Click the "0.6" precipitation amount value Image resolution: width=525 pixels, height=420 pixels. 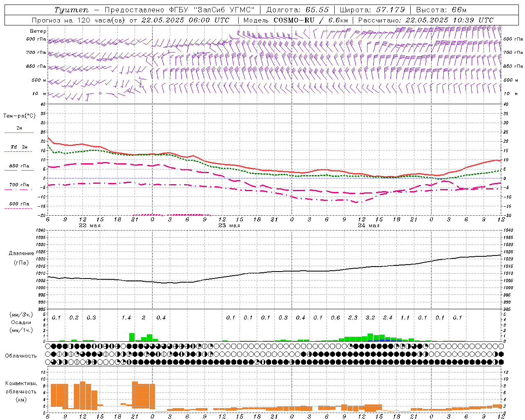click(x=336, y=318)
